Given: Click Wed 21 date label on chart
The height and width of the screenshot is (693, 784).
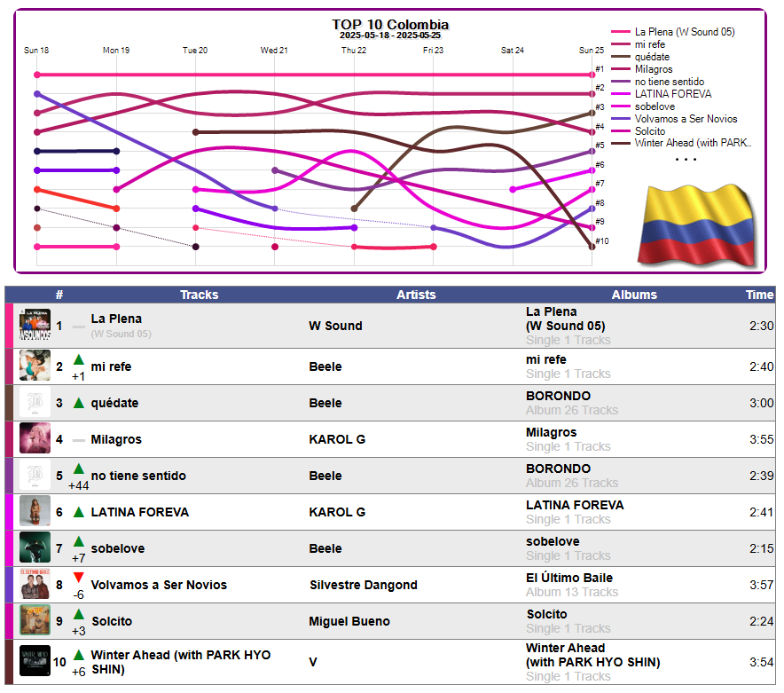Looking at the screenshot, I should (274, 50).
